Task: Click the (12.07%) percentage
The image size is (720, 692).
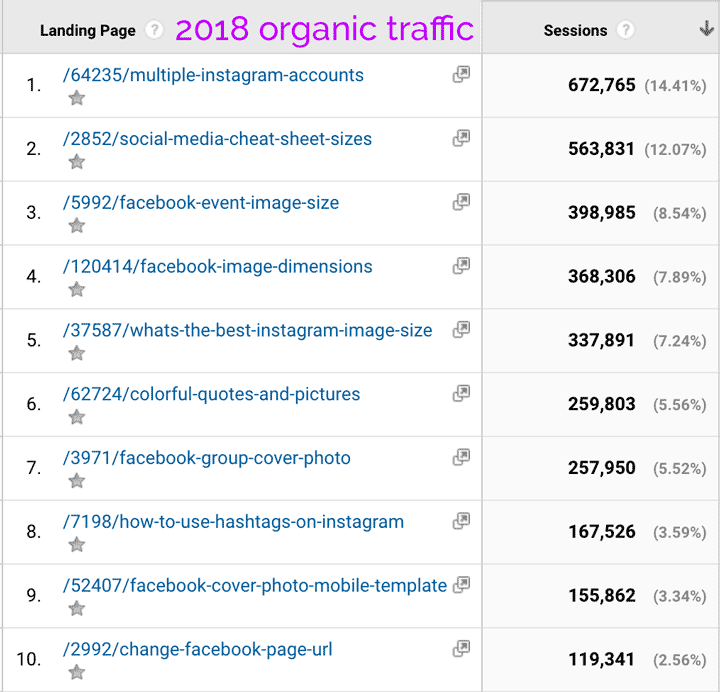Action: pos(675,150)
